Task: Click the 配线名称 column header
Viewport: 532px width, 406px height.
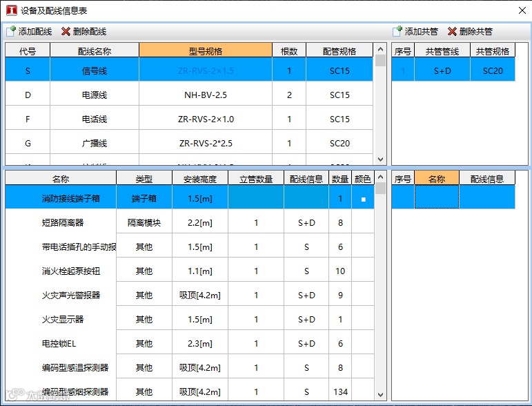Action: point(95,50)
